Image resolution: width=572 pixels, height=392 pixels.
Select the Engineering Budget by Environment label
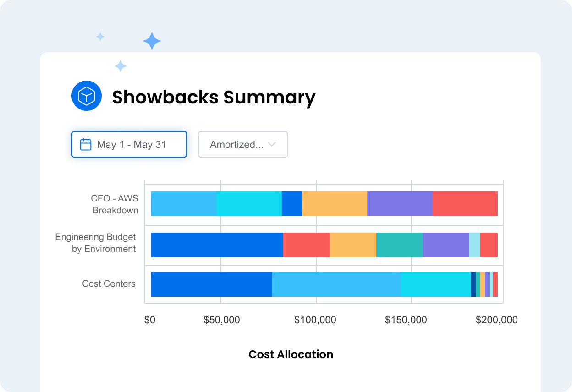coord(96,243)
